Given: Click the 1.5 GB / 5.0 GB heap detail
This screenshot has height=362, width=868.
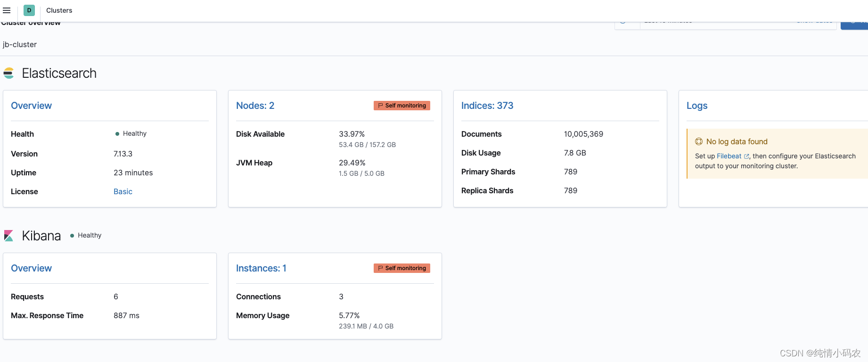Looking at the screenshot, I should 361,173.
